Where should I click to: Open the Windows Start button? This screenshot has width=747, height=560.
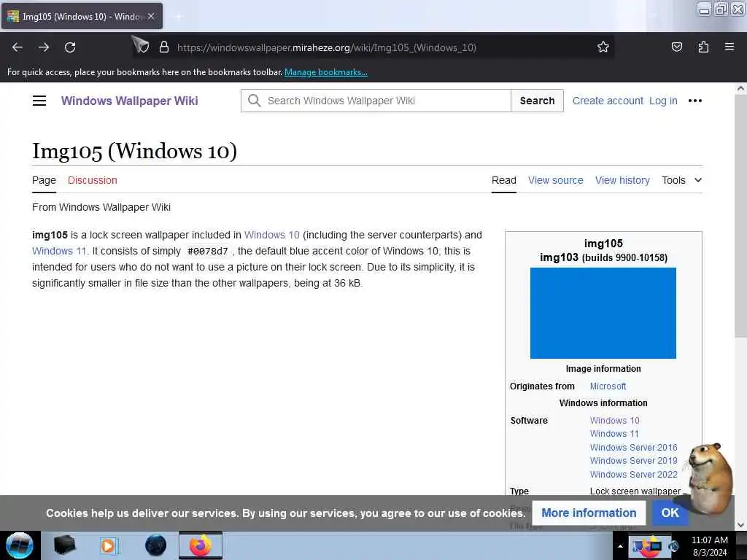(20, 545)
